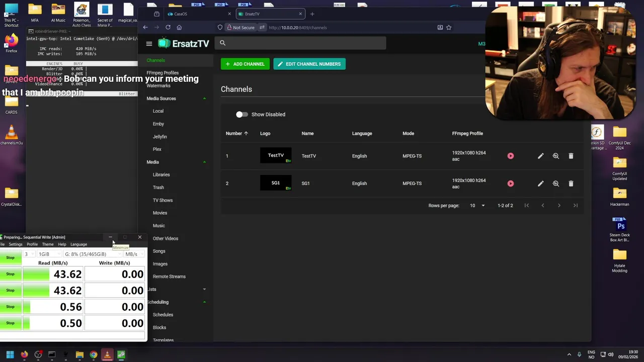Viewport: 644px width, 362px height.
Task: Click the ErsatzTV logo
Action: (184, 44)
